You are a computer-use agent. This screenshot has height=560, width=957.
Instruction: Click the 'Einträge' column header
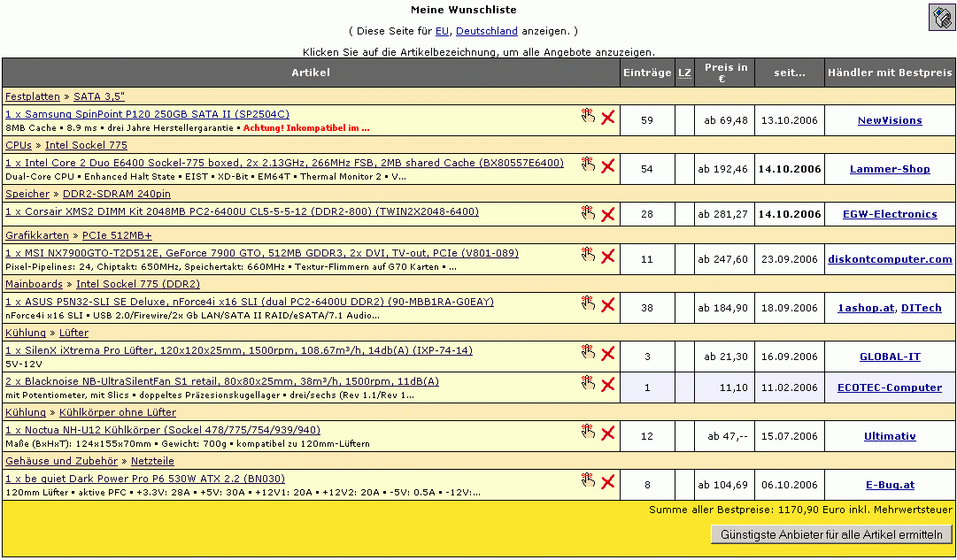(647, 73)
